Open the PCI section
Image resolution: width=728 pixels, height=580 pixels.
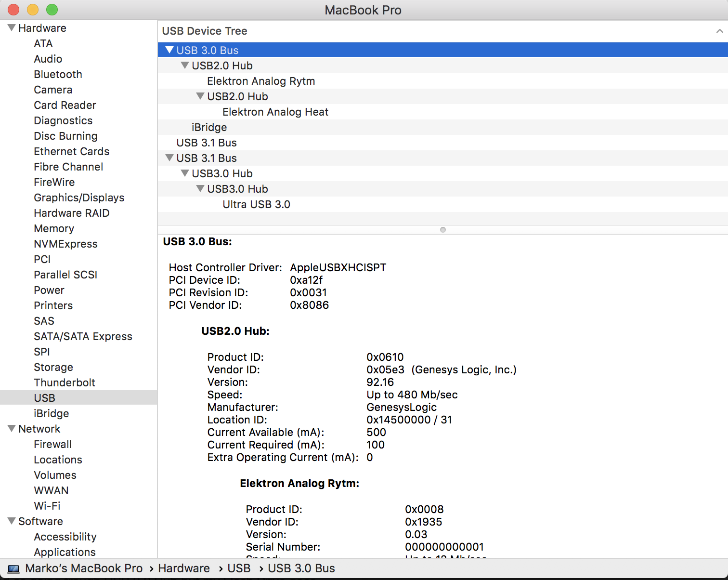coord(42,259)
